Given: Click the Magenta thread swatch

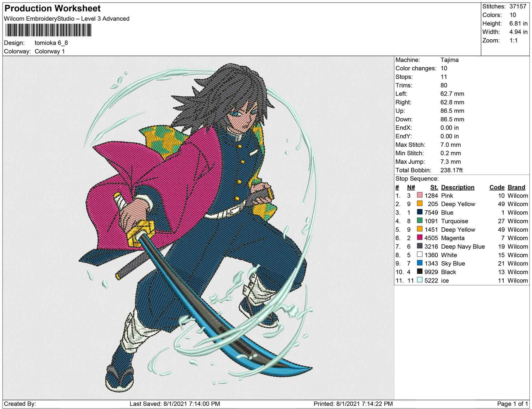Looking at the screenshot, I should pyautogui.click(x=420, y=238).
